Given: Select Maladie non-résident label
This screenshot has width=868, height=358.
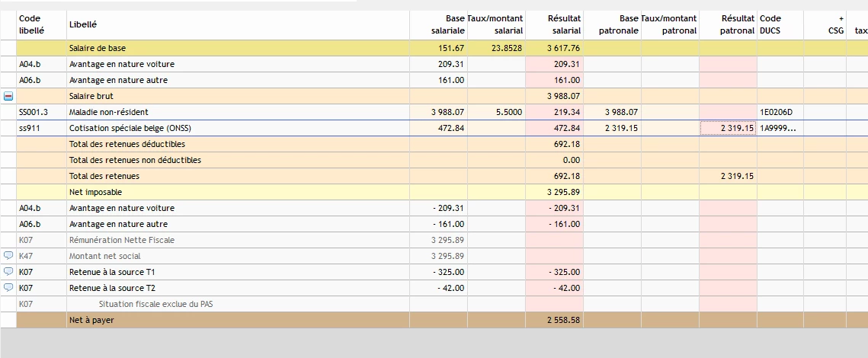Looking at the screenshot, I should point(108,112).
